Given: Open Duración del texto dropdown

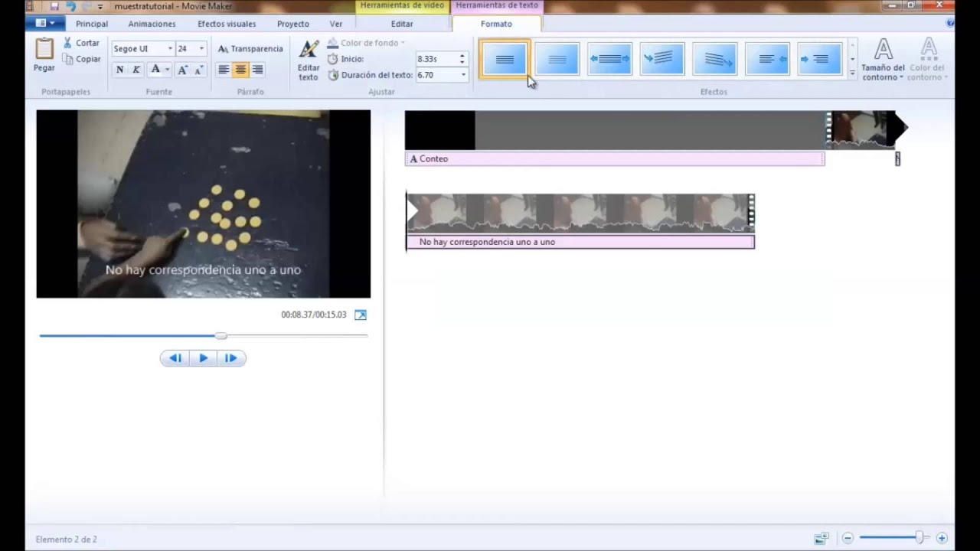Looking at the screenshot, I should 463,75.
